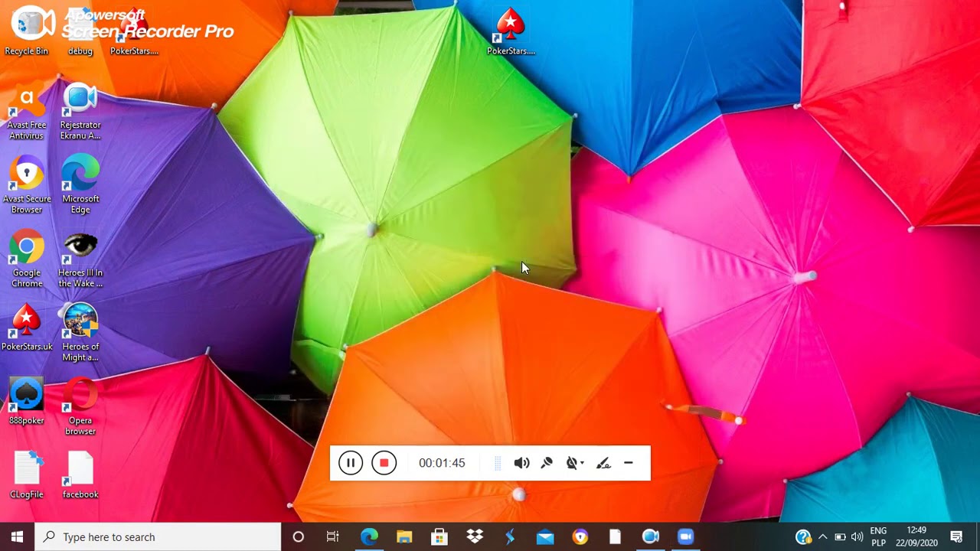Open the blue lightning app on taskbar

pyautogui.click(x=510, y=537)
